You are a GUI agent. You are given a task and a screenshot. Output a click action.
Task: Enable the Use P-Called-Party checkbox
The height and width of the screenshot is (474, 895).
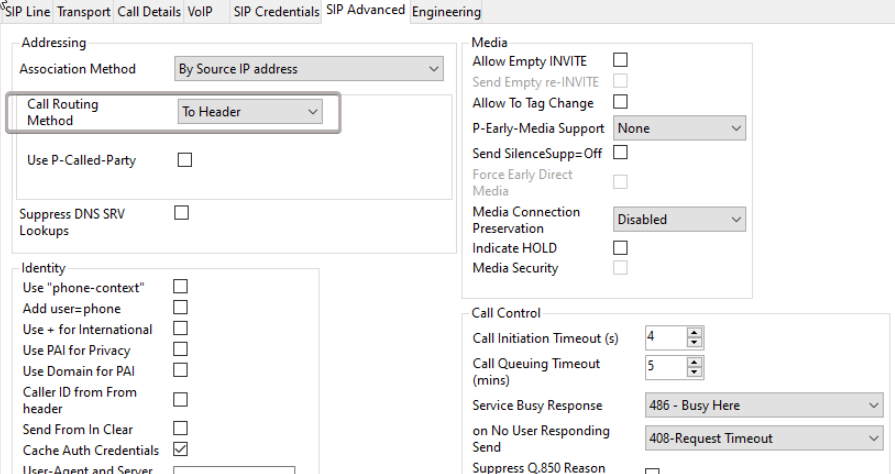tap(183, 160)
